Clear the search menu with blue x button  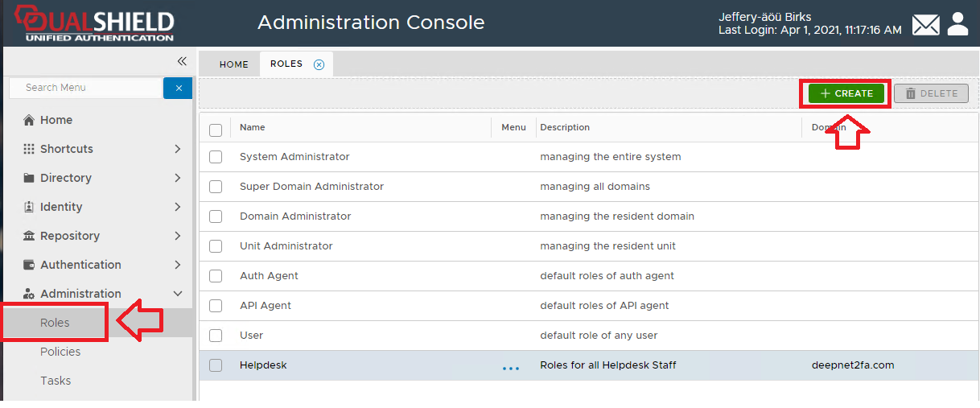(178, 88)
